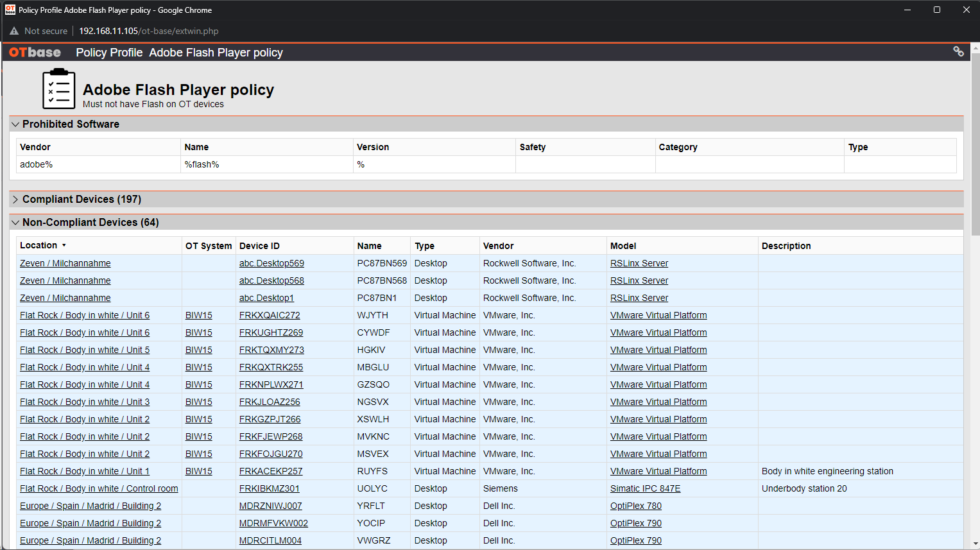Click the OTbase logo in header
This screenshot has height=550, width=980.
[35, 53]
